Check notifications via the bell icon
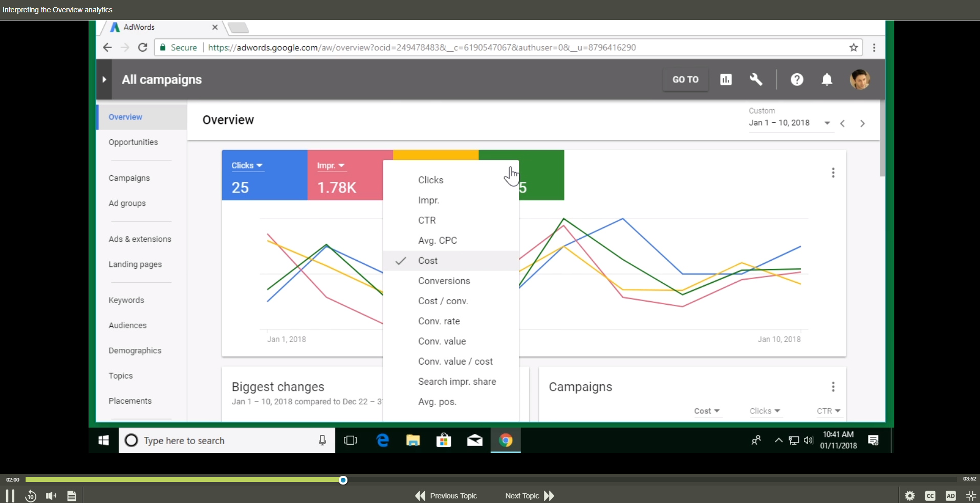980x503 pixels. pyautogui.click(x=826, y=79)
